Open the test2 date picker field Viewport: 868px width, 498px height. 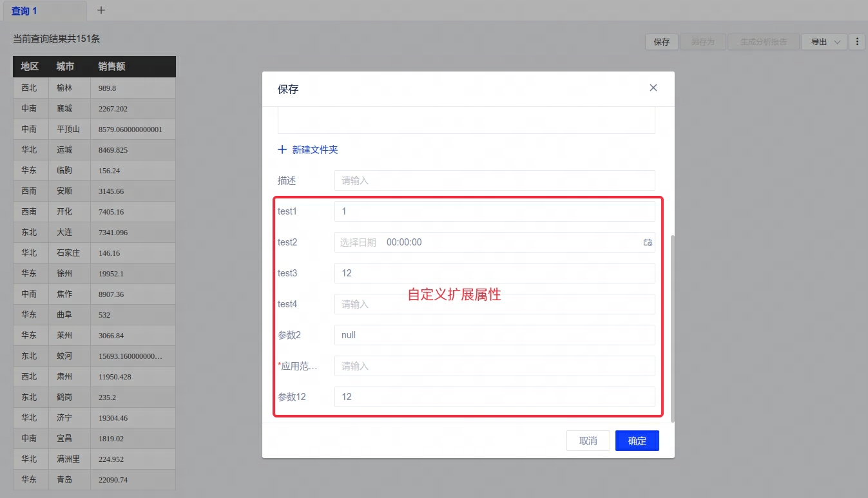[483, 242]
